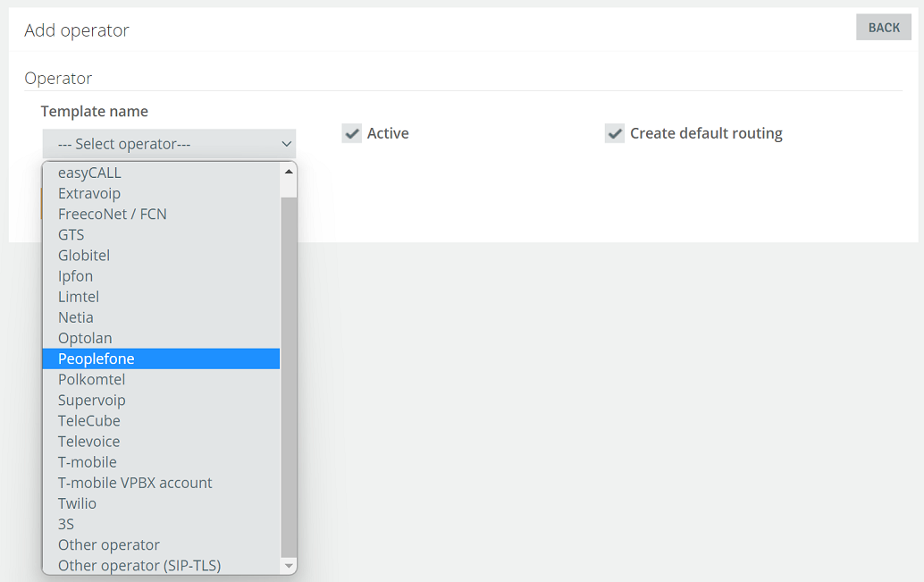Choose easyCALL from operator list
The height and width of the screenshot is (582, 924).
pos(161,173)
